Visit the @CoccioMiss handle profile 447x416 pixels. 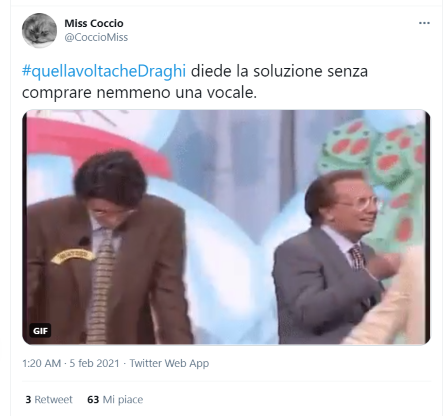96,37
